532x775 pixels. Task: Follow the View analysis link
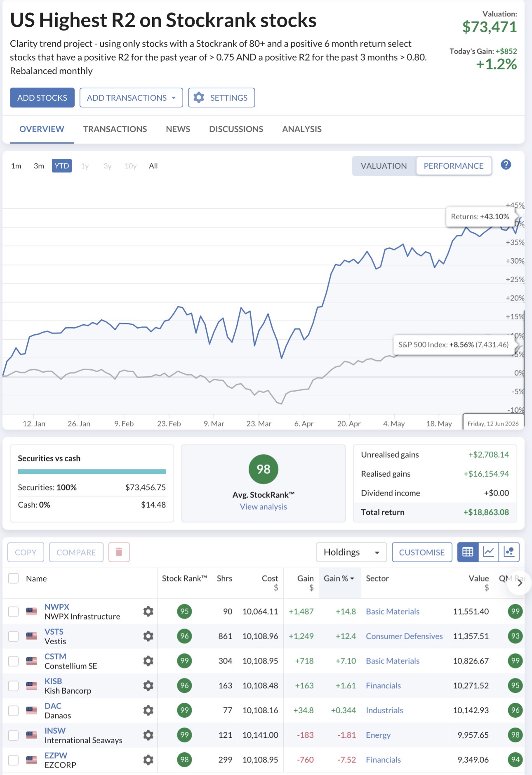264,506
